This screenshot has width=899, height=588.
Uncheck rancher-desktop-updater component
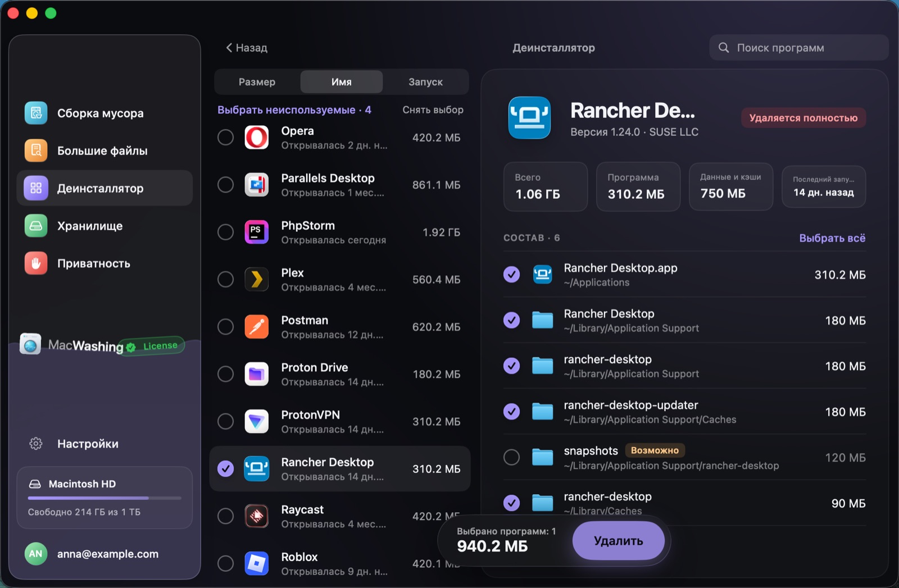click(511, 412)
